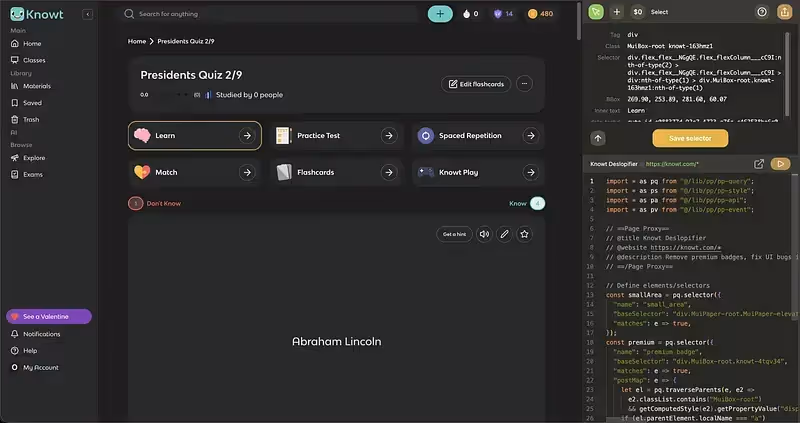The image size is (800, 423).
Task: Click the Knowt Deslopifier script title
Action: 614,164
